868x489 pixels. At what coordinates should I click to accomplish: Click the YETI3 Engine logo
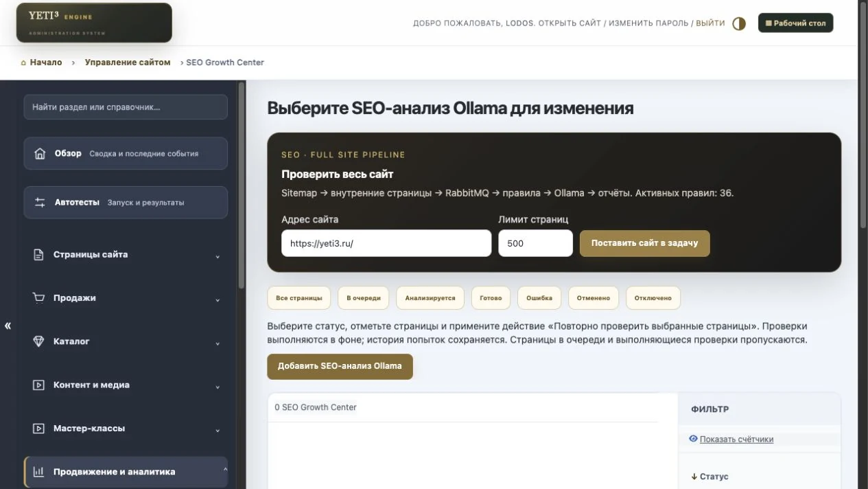pos(94,23)
